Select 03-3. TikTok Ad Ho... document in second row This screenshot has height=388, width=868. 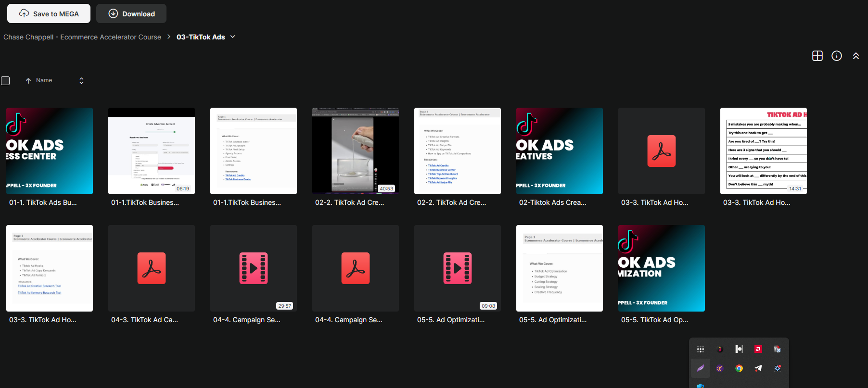tap(50, 268)
